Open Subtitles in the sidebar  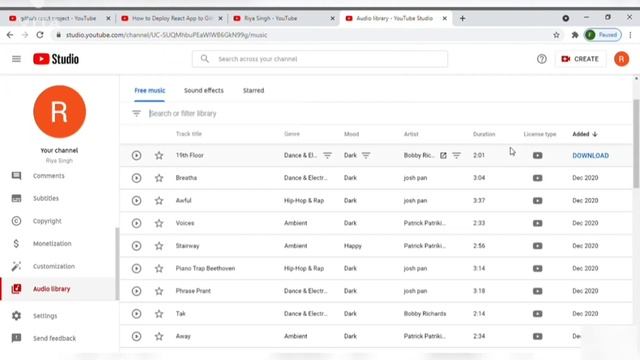(x=46, y=198)
